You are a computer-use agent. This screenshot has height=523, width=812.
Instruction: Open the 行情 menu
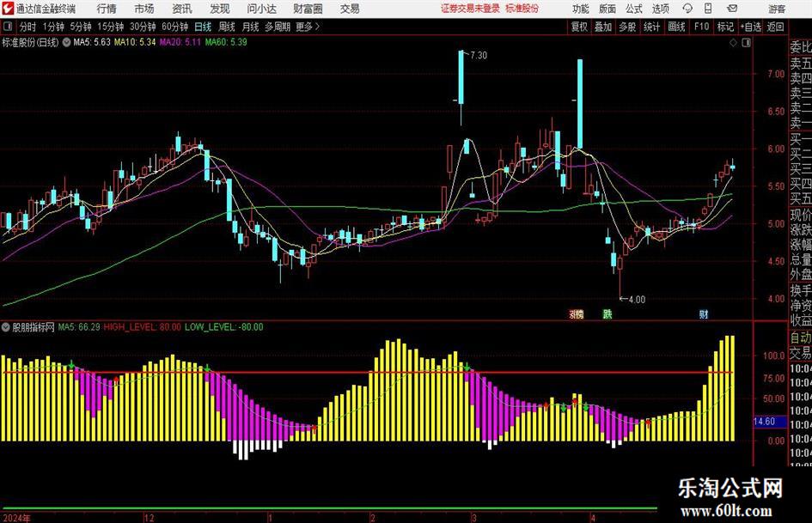pyautogui.click(x=107, y=9)
